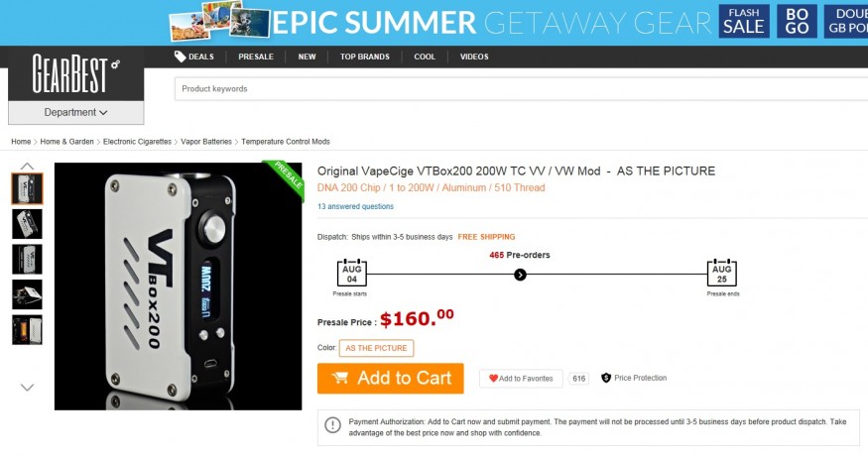Image resolution: width=868 pixels, height=456 pixels.
Task: Open the 13 answered questions link
Action: pyautogui.click(x=355, y=206)
